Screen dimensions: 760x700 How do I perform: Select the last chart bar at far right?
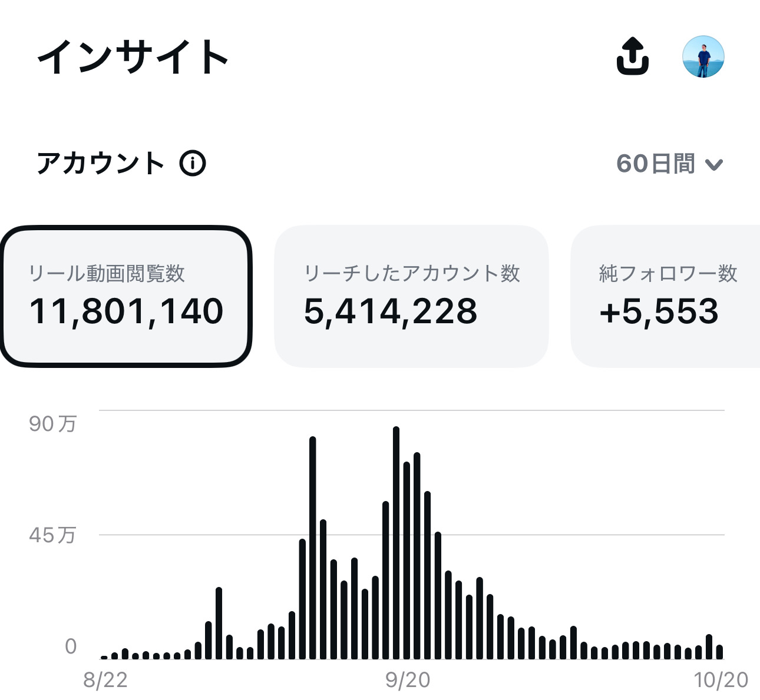click(x=719, y=652)
